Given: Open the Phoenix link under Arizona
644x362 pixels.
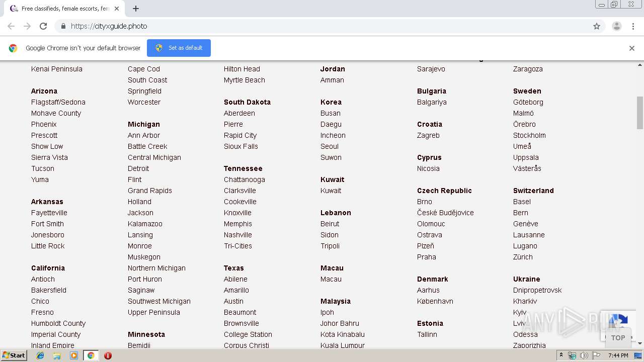Looking at the screenshot, I should tap(44, 124).
